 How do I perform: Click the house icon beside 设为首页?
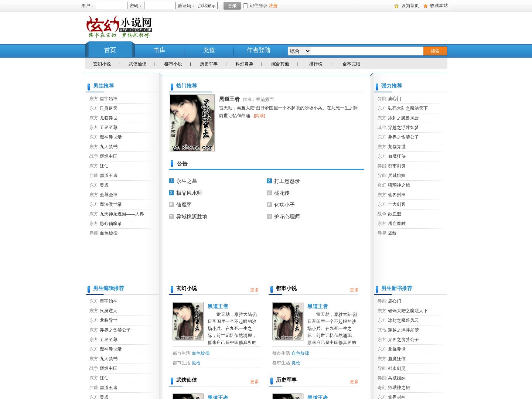(396, 6)
